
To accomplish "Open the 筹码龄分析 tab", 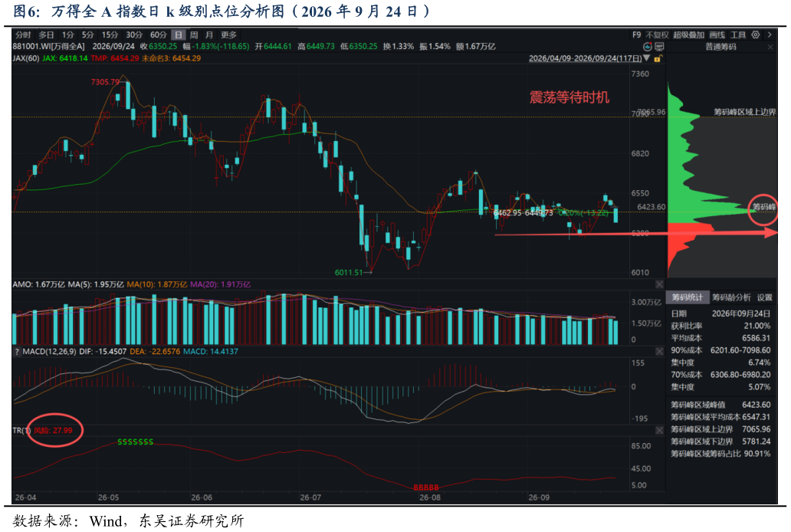I will pos(731,297).
